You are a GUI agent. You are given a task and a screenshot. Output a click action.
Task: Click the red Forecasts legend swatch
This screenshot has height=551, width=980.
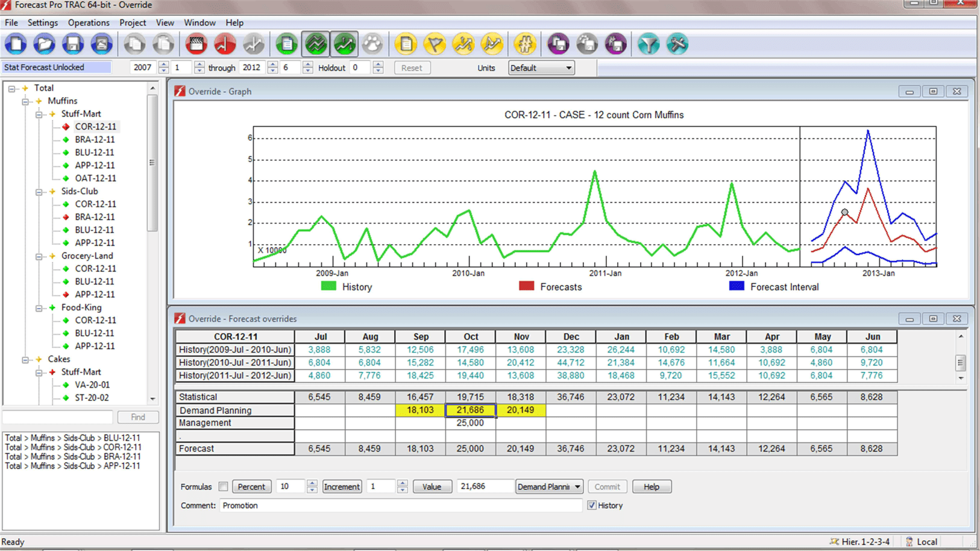(x=526, y=286)
